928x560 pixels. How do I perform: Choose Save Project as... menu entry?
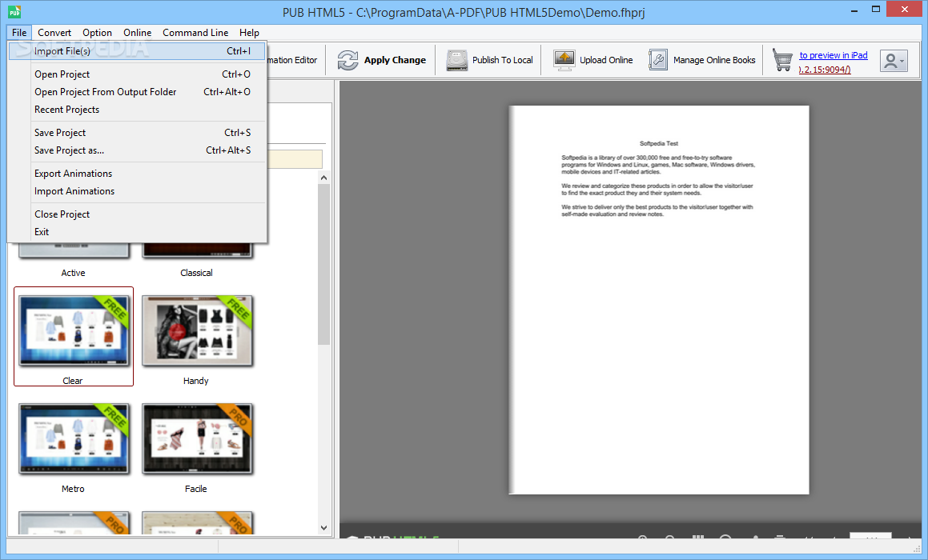click(137, 150)
